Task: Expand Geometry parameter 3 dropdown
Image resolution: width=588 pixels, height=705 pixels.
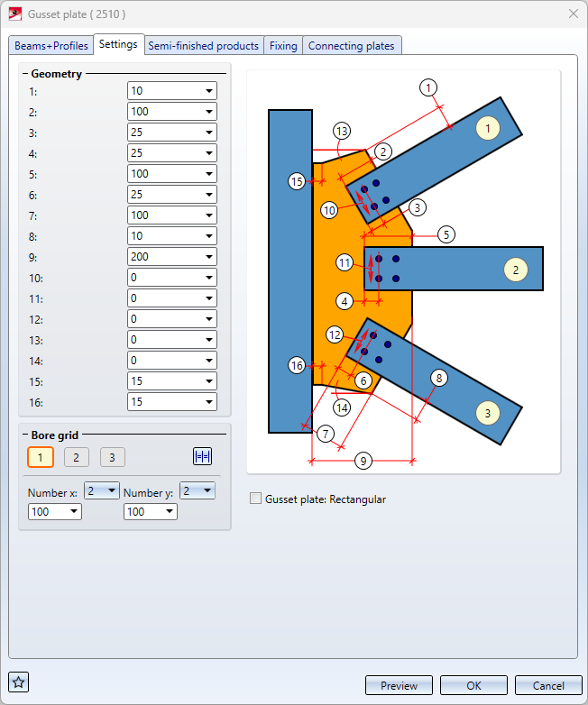Action: (x=209, y=133)
